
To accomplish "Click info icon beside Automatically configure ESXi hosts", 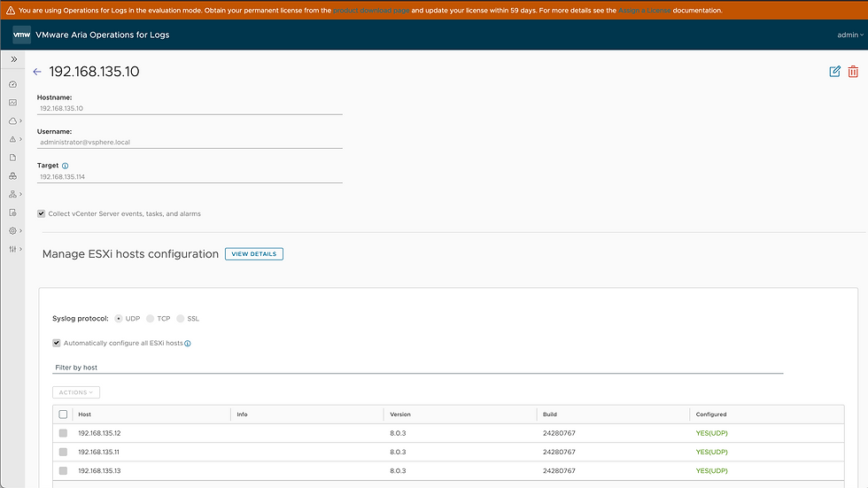I will [188, 344].
